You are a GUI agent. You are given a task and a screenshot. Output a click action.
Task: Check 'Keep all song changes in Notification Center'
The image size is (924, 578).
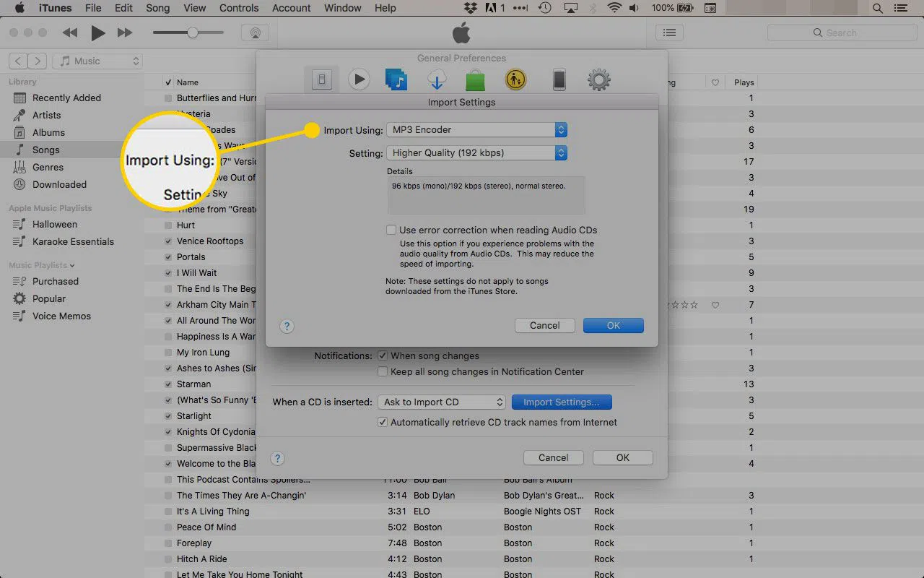pyautogui.click(x=383, y=371)
